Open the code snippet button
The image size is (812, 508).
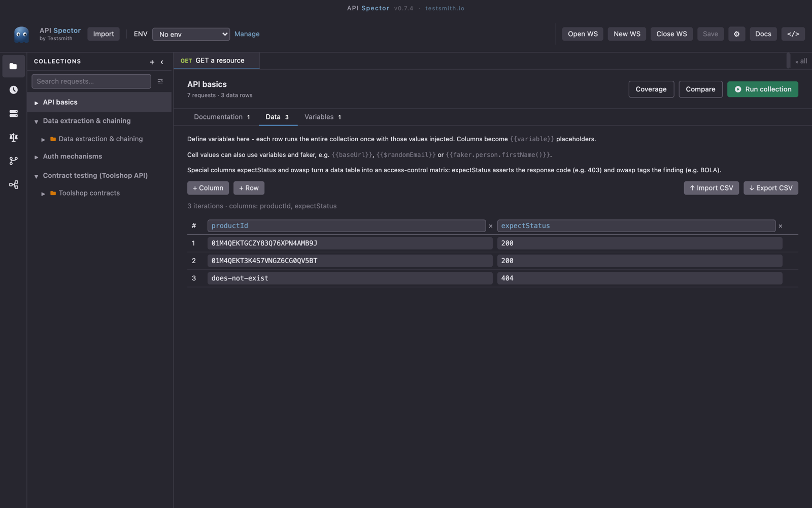coord(793,34)
